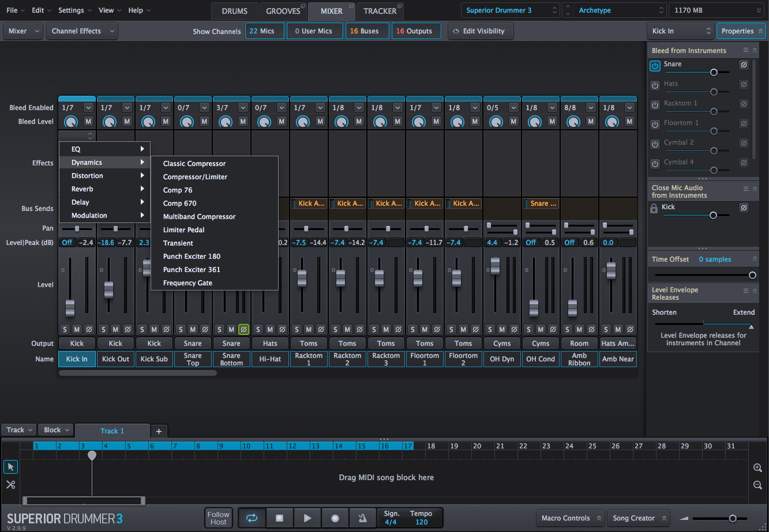This screenshot has height=532, width=769.
Task: Click the lock icon next to Kick close mic
Action: (x=655, y=207)
